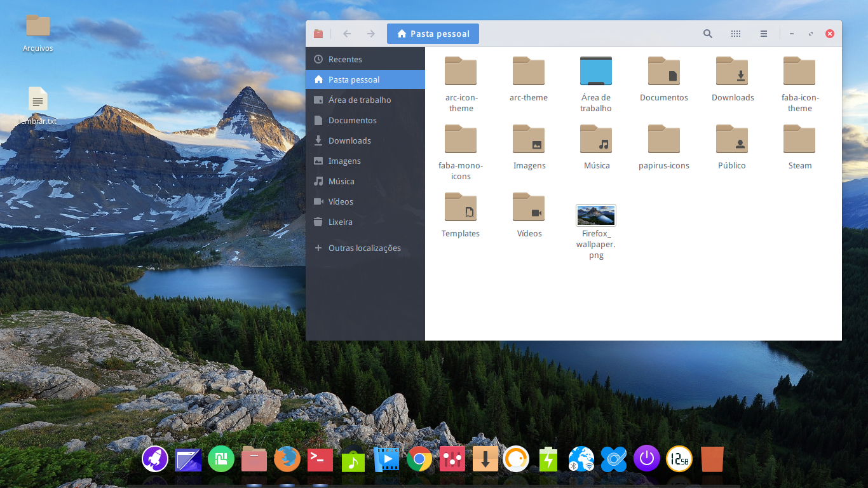
Task: Open Downloads in the sidebar
Action: click(x=365, y=140)
